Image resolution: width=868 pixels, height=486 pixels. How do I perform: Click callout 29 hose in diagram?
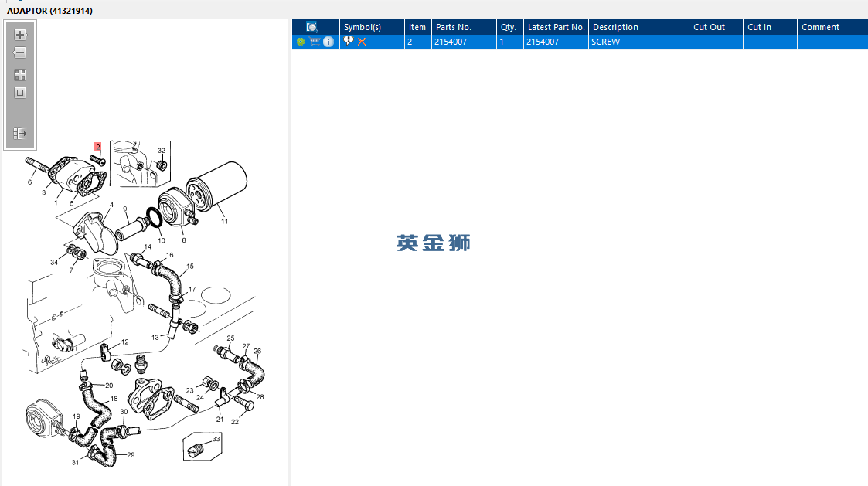[131, 455]
